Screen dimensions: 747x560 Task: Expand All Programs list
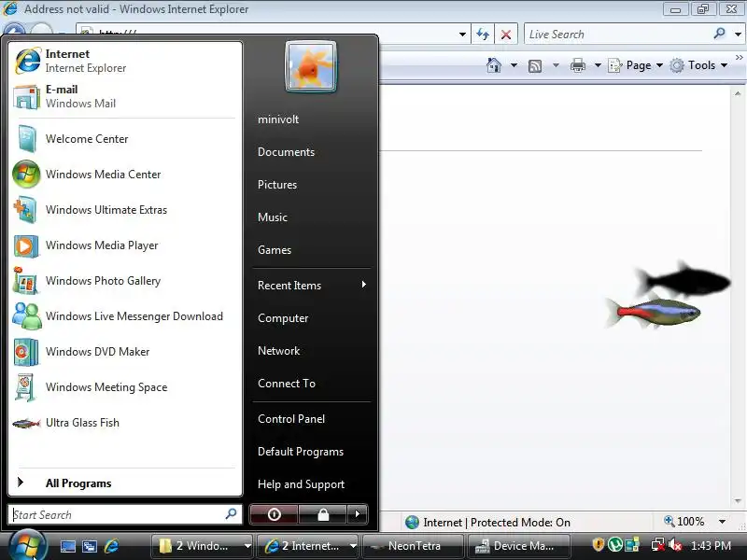point(125,483)
